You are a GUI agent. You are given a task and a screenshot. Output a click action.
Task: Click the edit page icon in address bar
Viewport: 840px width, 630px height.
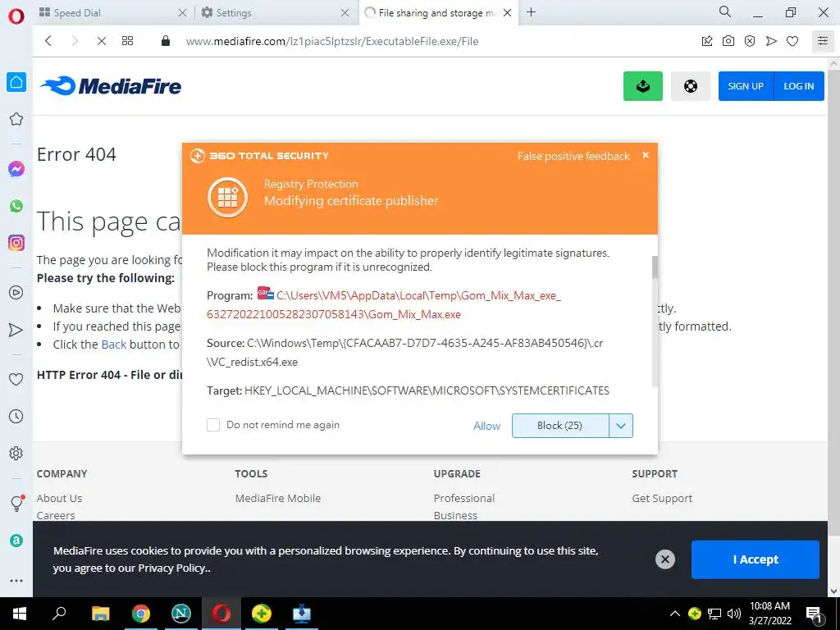707,41
